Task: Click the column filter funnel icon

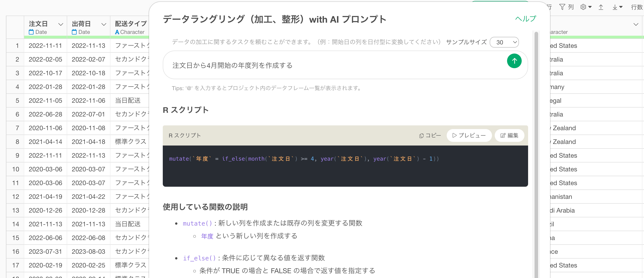Action: [x=562, y=7]
